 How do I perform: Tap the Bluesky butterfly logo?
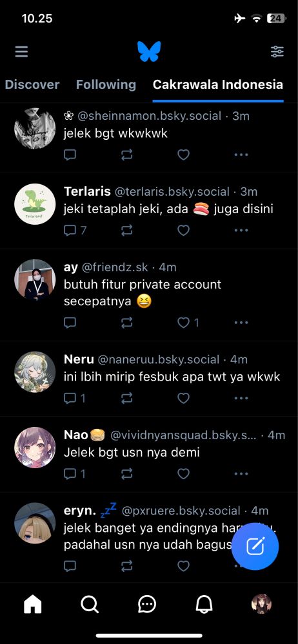pyautogui.click(x=149, y=52)
